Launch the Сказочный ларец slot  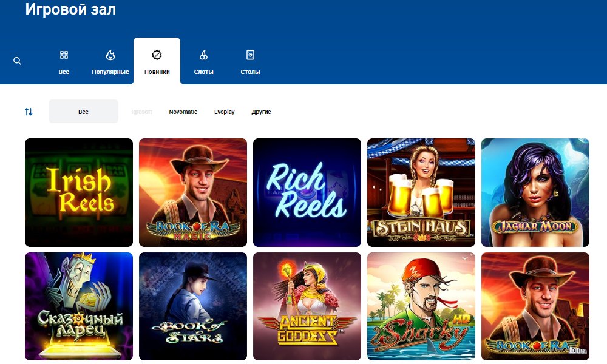[79, 306]
